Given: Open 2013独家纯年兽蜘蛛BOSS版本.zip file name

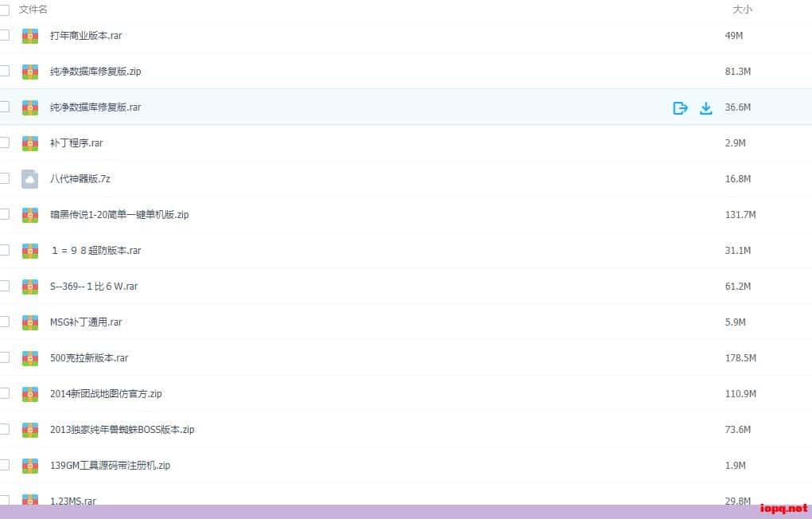Looking at the screenshot, I should pos(122,430).
